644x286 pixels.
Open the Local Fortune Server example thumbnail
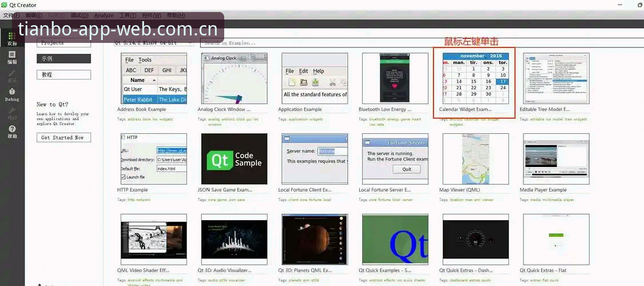coord(395,158)
